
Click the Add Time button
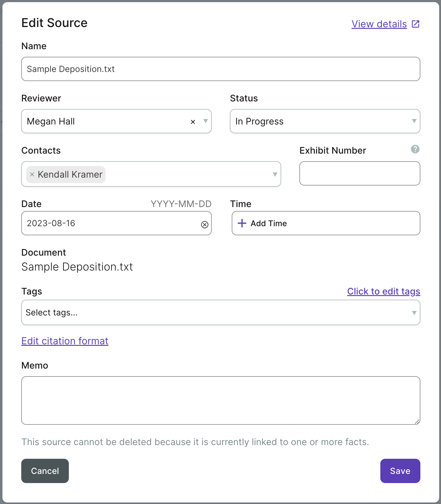pyautogui.click(x=326, y=223)
